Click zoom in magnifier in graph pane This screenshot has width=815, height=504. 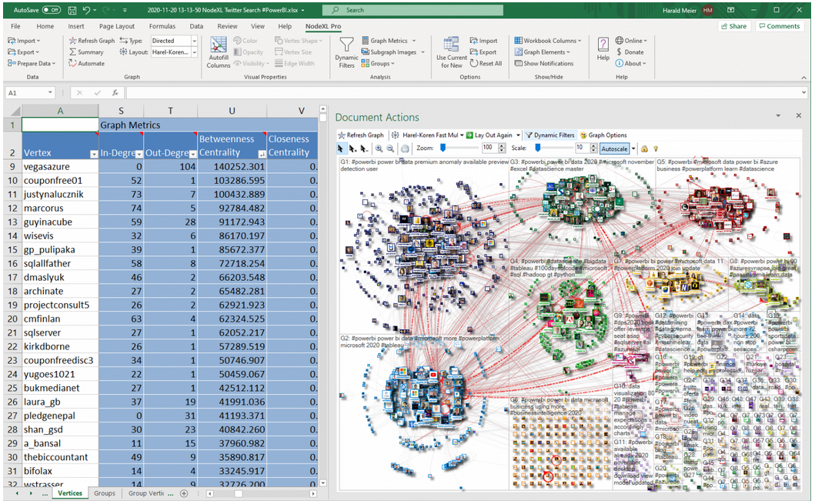coord(379,148)
